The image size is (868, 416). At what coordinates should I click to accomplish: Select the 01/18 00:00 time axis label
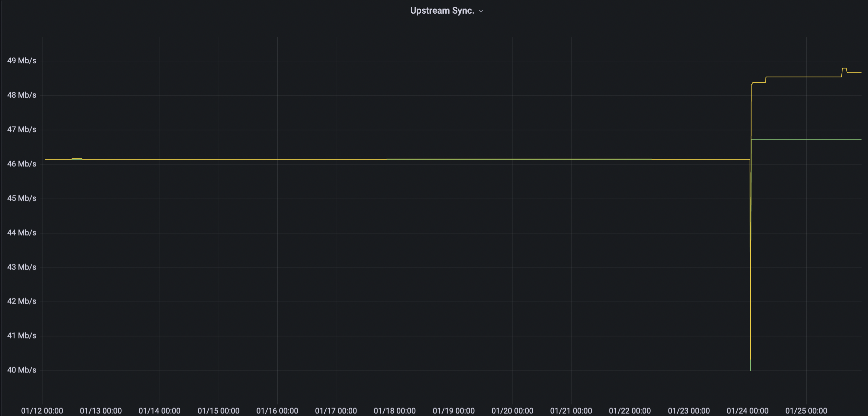(x=394, y=410)
